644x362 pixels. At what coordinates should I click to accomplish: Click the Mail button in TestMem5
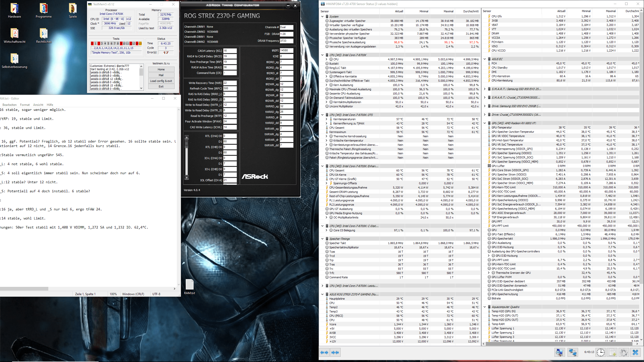click(161, 75)
